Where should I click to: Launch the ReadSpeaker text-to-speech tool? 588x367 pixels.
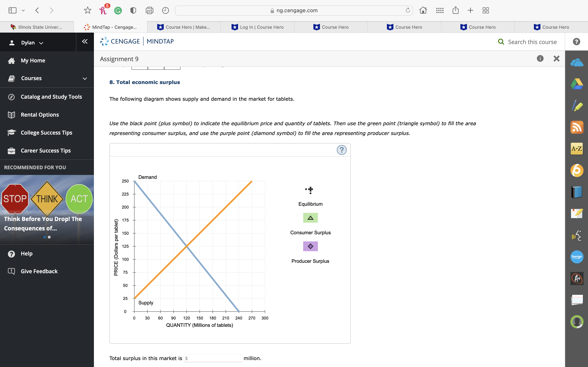[577, 235]
